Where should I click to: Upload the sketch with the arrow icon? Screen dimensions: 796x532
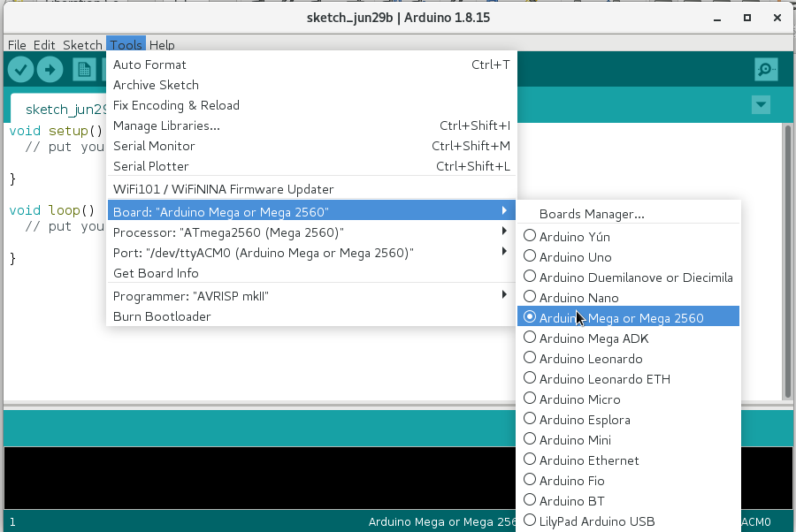point(50,69)
